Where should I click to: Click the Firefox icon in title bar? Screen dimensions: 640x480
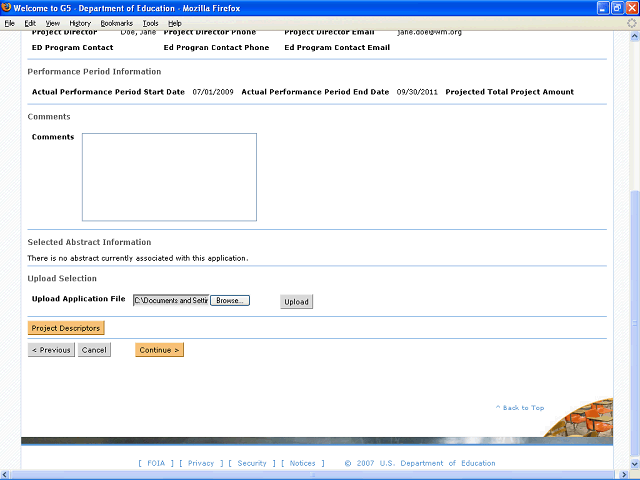click(x=6, y=8)
